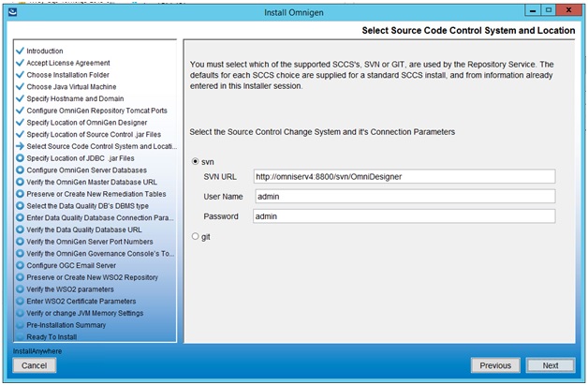Close the Install Omnigen window

click(x=568, y=10)
